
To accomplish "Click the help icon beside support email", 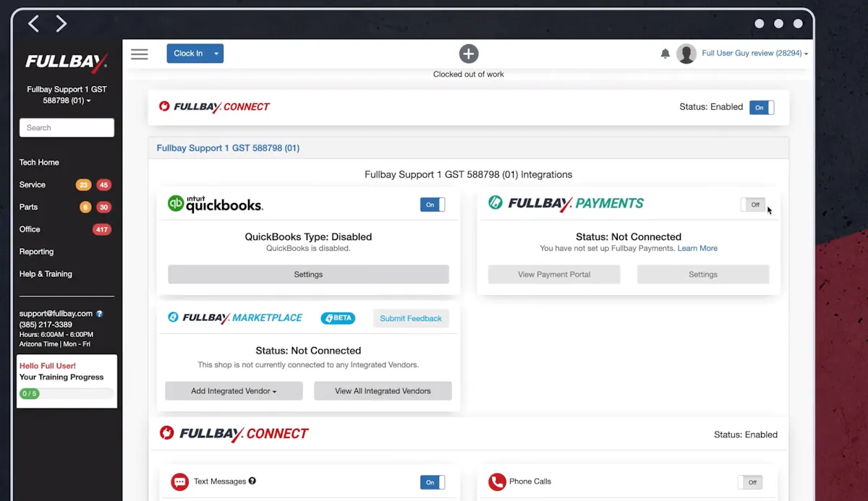I will tap(100, 314).
